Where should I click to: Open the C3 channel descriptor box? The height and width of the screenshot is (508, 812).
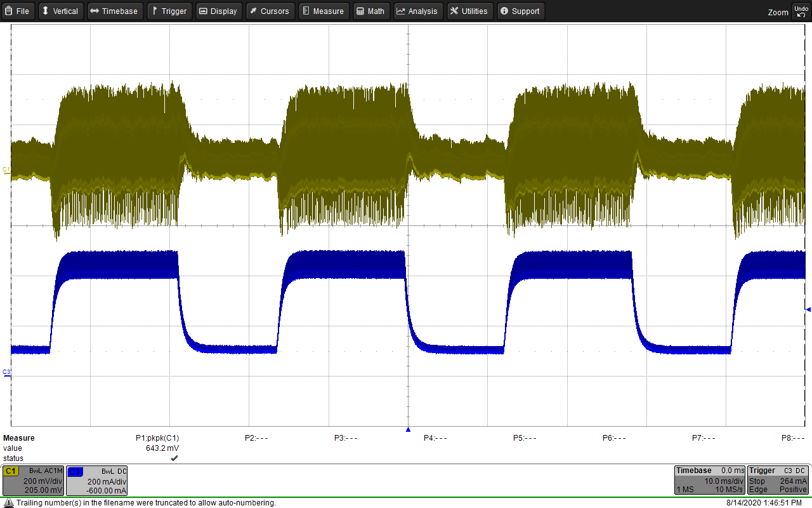(x=97, y=481)
